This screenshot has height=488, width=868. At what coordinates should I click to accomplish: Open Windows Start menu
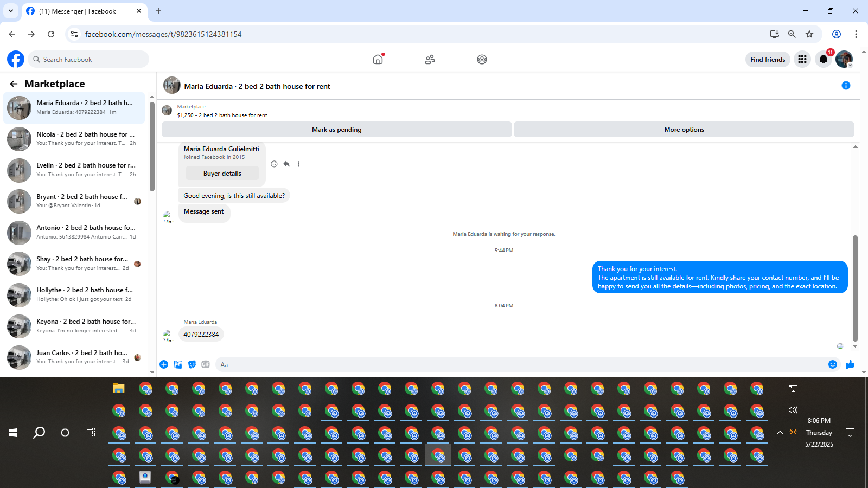coord(13,432)
